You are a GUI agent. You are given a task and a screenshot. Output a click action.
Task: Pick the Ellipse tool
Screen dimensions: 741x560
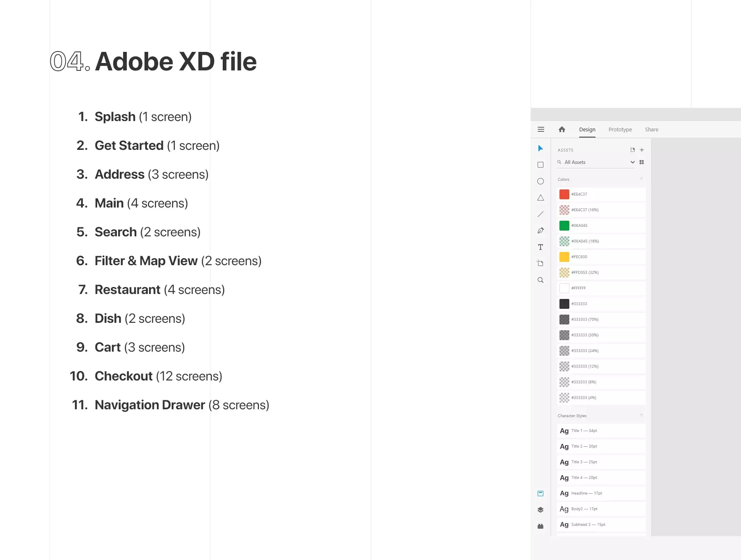tap(541, 181)
